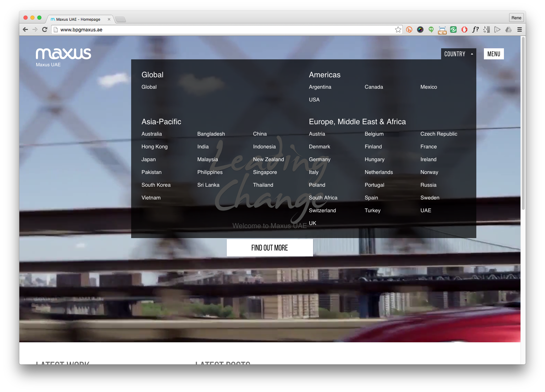
Task: Open the MENU button
Action: click(494, 54)
